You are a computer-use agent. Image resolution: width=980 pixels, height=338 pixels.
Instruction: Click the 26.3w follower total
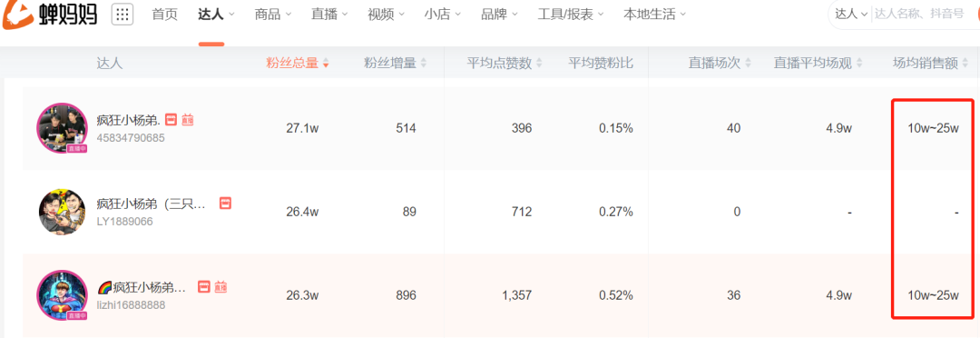click(x=302, y=295)
